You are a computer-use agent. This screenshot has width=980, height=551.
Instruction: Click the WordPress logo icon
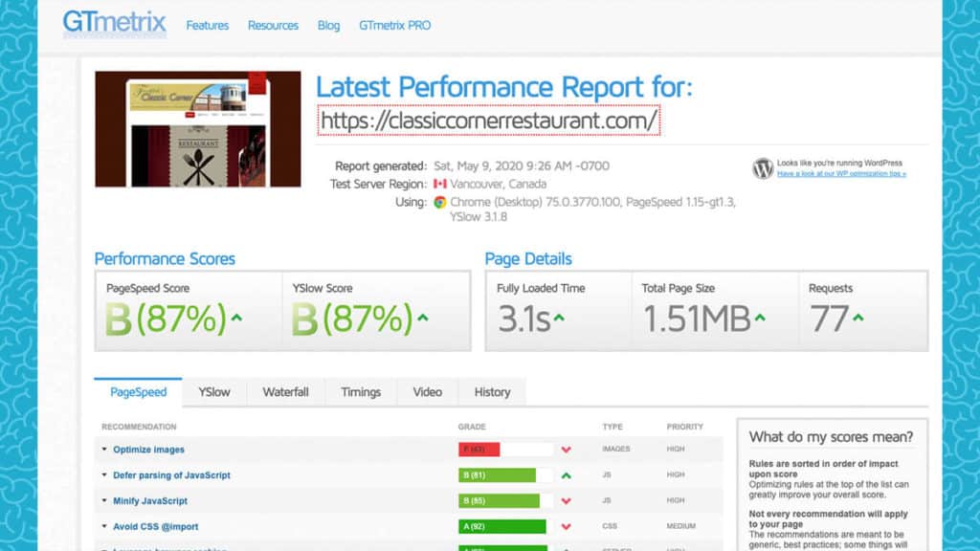(763, 168)
